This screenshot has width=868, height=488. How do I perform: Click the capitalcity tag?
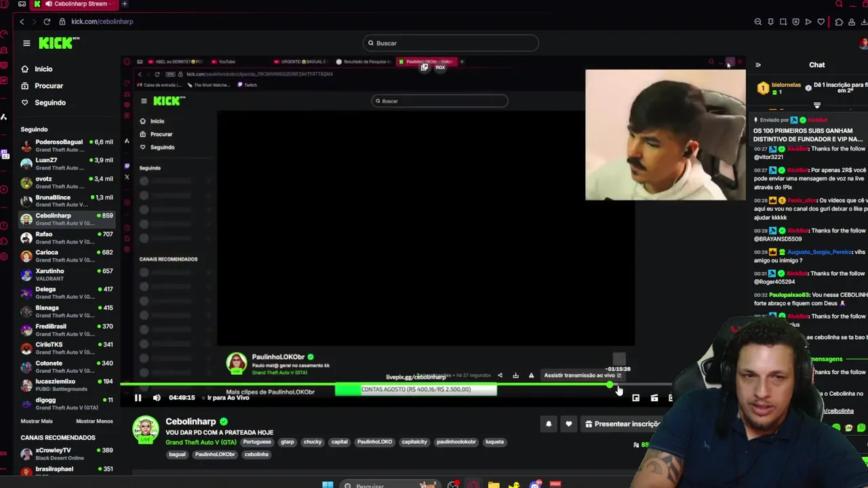pyautogui.click(x=414, y=442)
